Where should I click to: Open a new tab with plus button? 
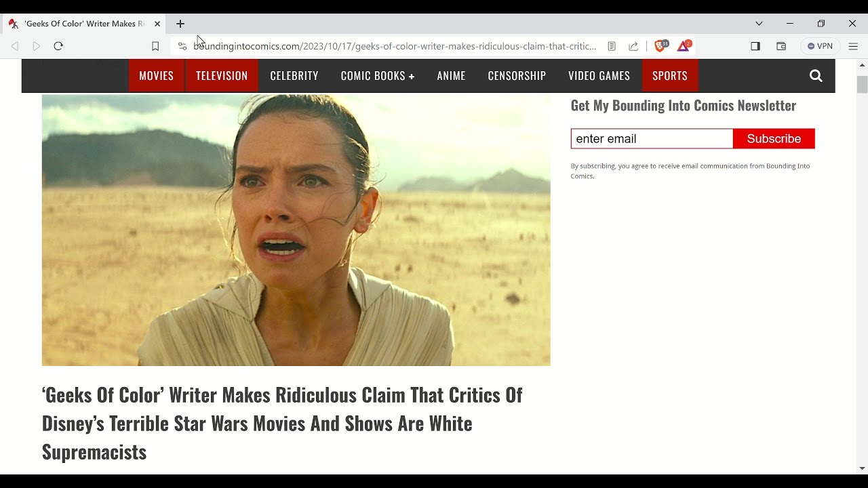coord(180,24)
